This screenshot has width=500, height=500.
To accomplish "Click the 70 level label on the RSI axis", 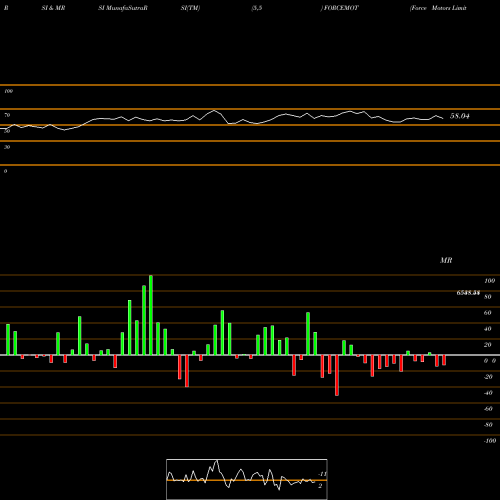I will (x=7, y=115).
